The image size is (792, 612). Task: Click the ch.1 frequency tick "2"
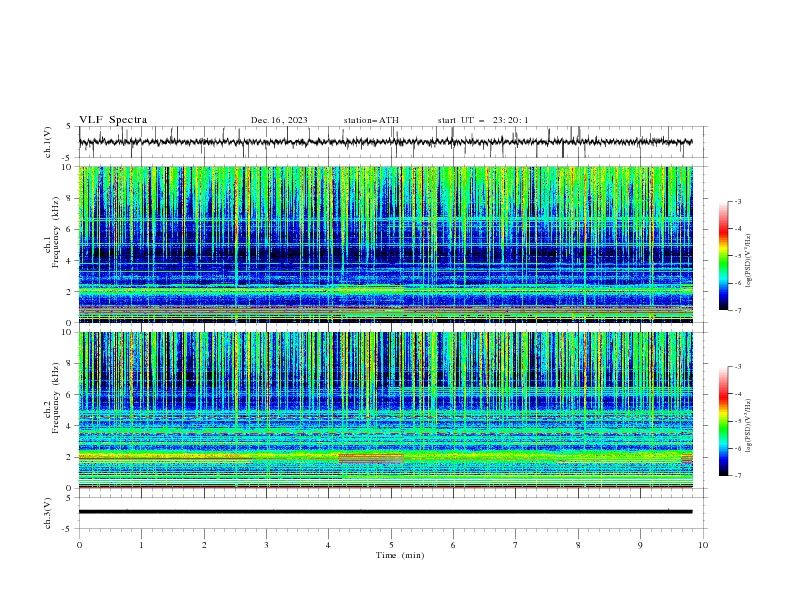[70, 292]
